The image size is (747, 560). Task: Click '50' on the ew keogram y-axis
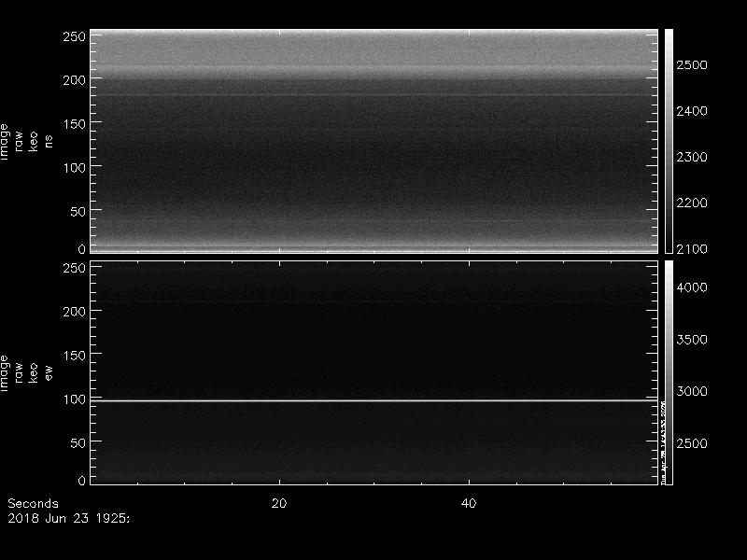coord(78,442)
